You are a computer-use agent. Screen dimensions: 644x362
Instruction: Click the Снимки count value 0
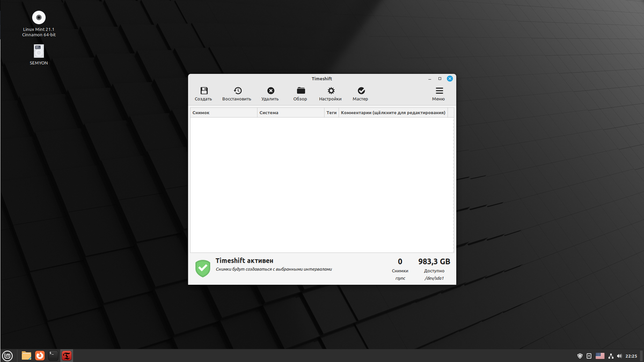click(x=400, y=262)
